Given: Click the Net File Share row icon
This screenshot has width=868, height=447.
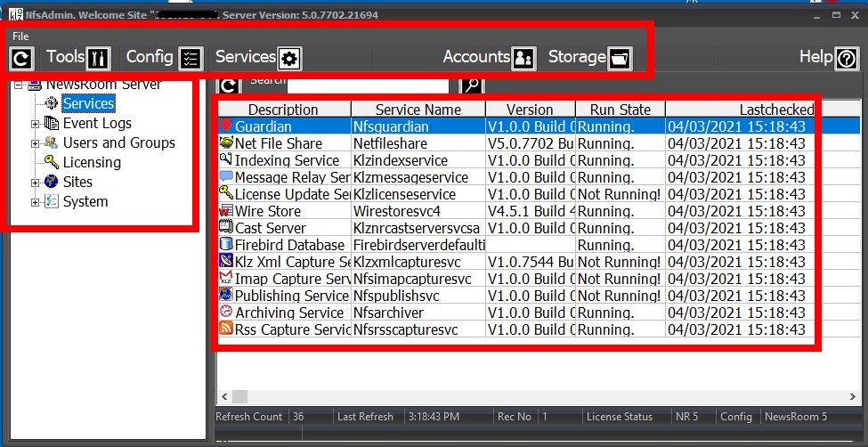Looking at the screenshot, I should tap(226, 142).
